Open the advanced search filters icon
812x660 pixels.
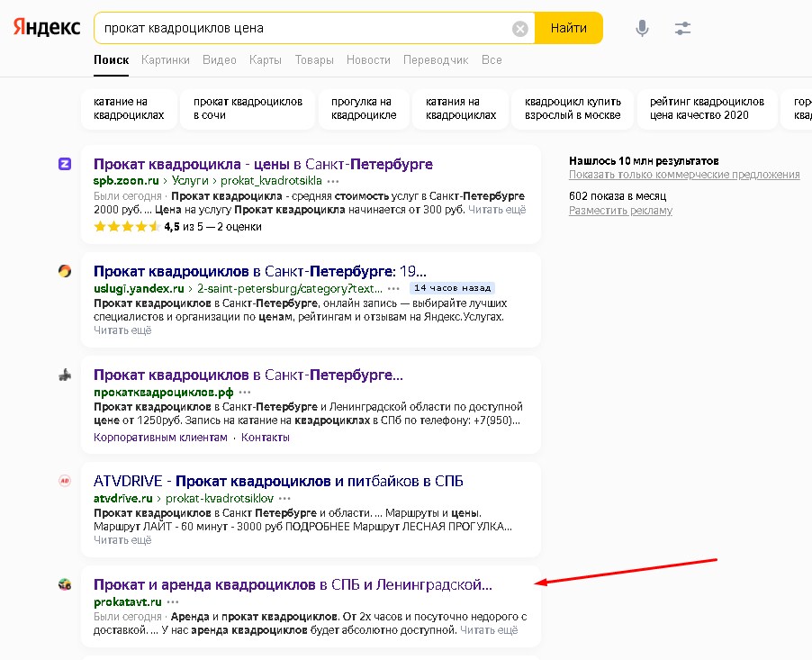(681, 28)
